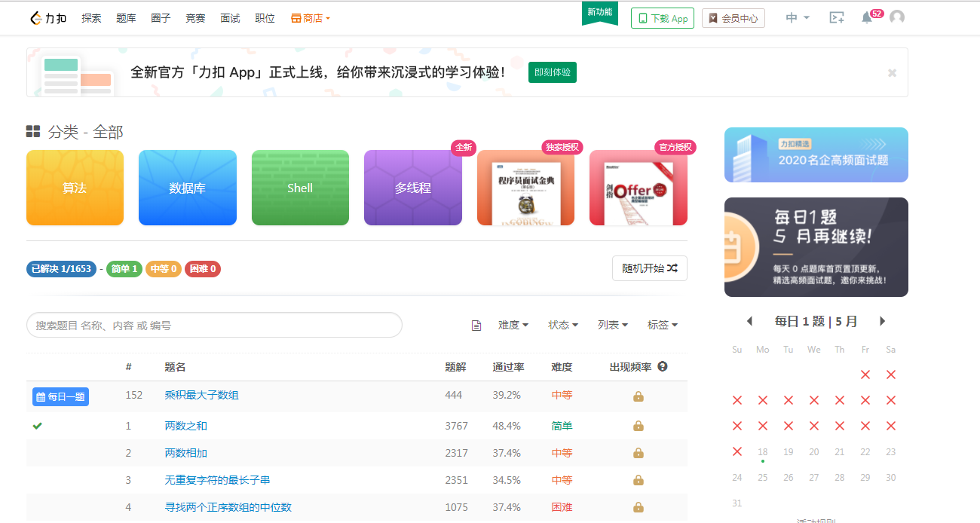Open the notifications bell icon

[867, 18]
